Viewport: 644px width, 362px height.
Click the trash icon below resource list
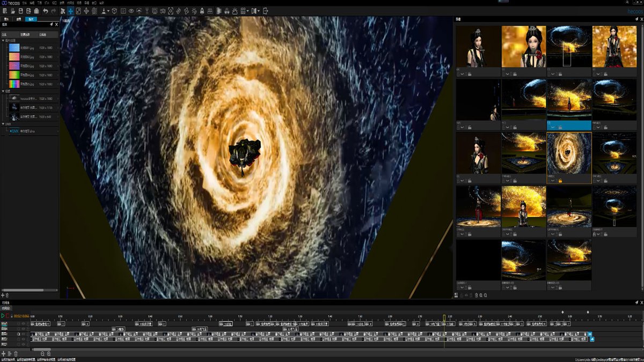[6, 295]
